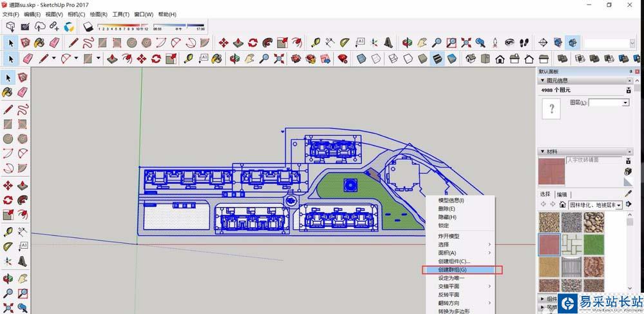The height and width of the screenshot is (314, 644).
Task: Select the Freehand tool in the second toolbar row
Action: coord(88,43)
